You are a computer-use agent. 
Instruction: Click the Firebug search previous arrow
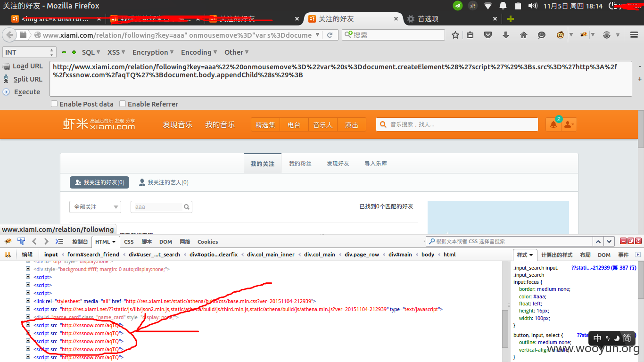point(598,241)
